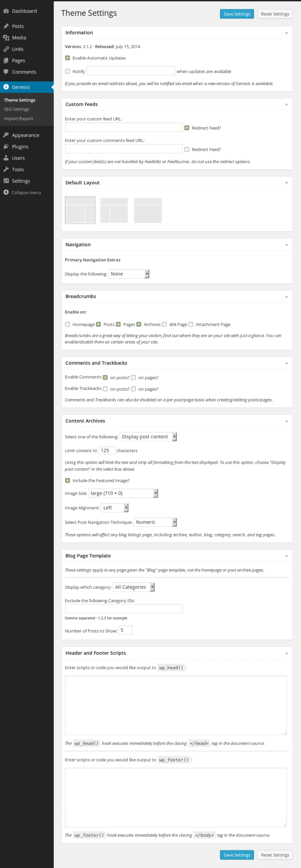Open SEO Settings submenu item

coord(17,109)
